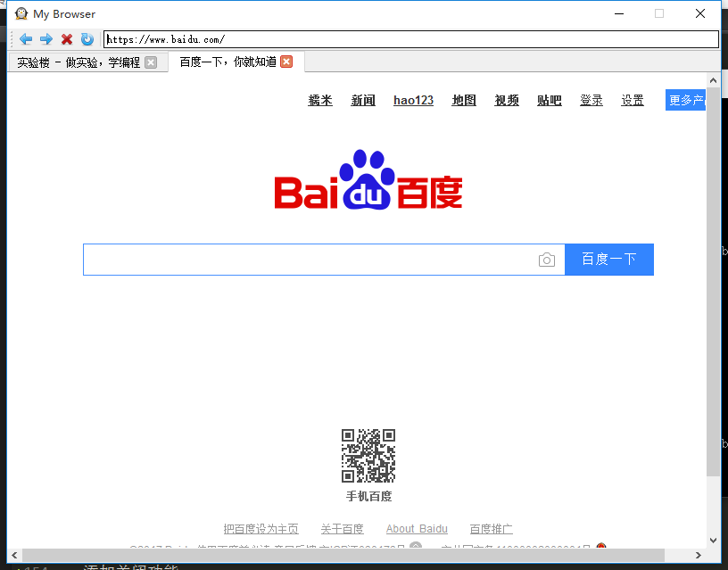728x570 pixels.
Task: Open the 把百度设为主页 link
Action: 261,529
